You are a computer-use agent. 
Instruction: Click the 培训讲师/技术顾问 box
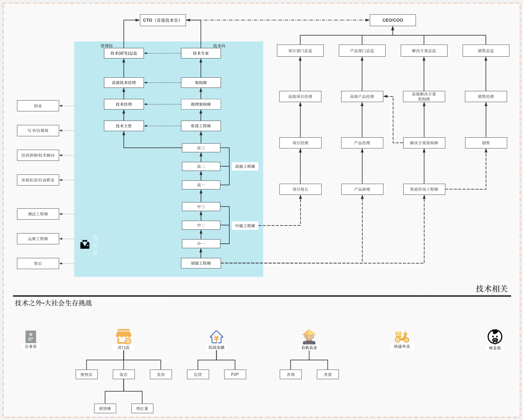click(38, 155)
